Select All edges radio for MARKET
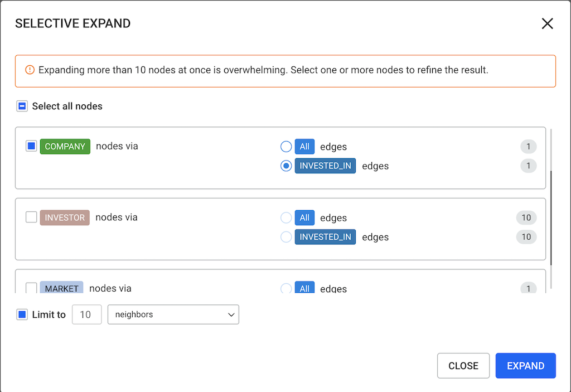571x392 pixels. tap(286, 288)
